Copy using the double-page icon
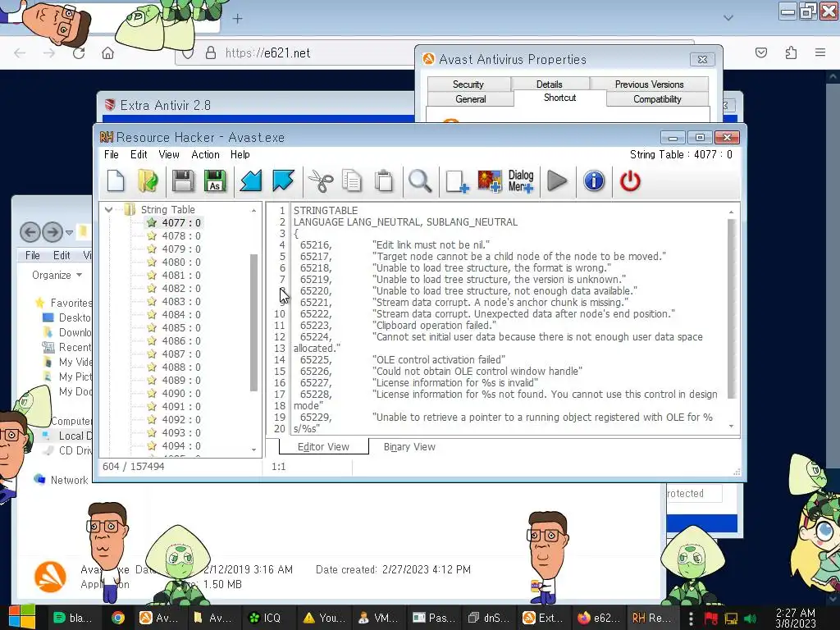Image resolution: width=840 pixels, height=630 pixels. [352, 181]
